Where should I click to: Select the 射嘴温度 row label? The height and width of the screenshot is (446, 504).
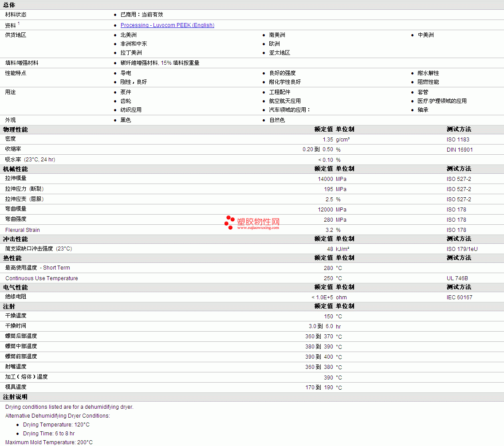16,367
